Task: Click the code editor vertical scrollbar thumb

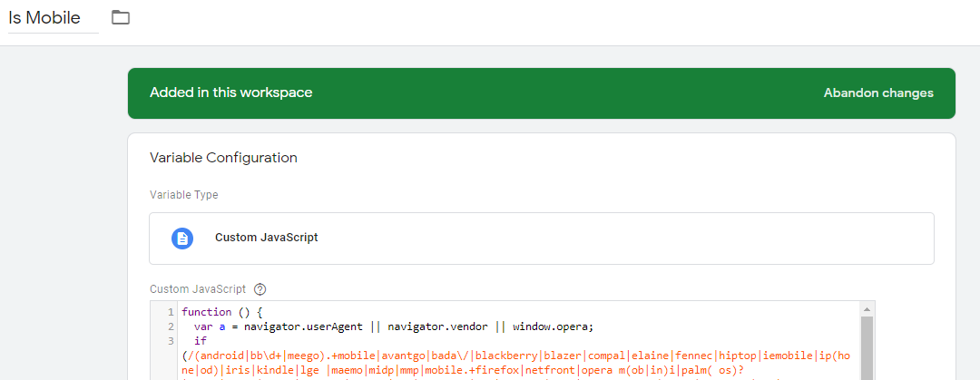Action: 867,347
